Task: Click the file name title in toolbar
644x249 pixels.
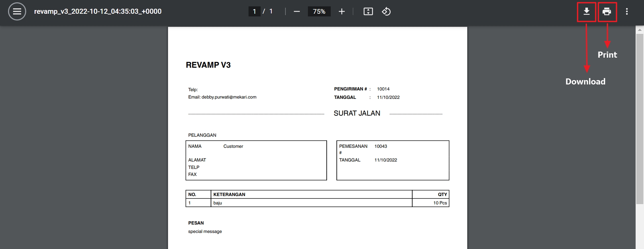Action: [x=98, y=11]
